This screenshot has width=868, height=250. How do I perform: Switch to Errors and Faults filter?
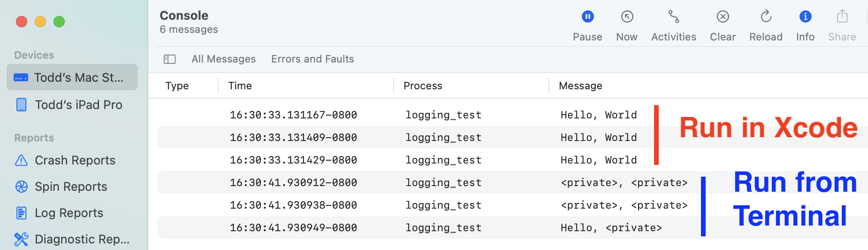[312, 59]
